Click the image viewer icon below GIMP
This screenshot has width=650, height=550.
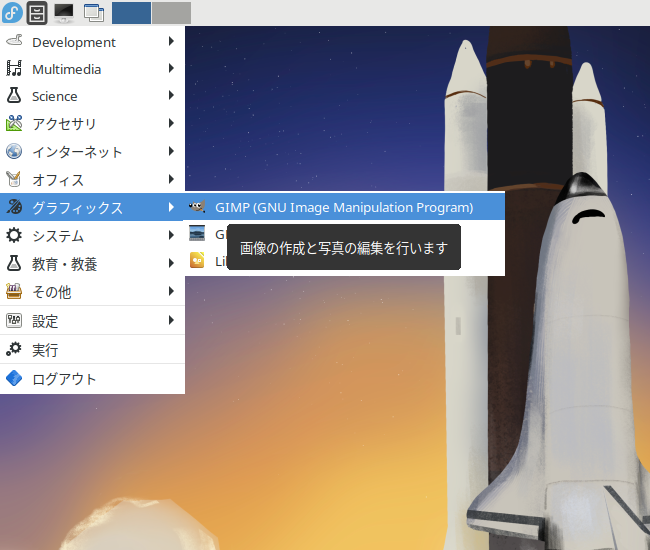point(197,233)
